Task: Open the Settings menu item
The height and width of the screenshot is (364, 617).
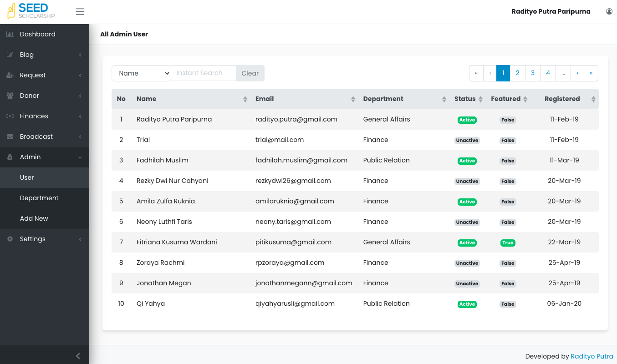Action: click(x=45, y=239)
